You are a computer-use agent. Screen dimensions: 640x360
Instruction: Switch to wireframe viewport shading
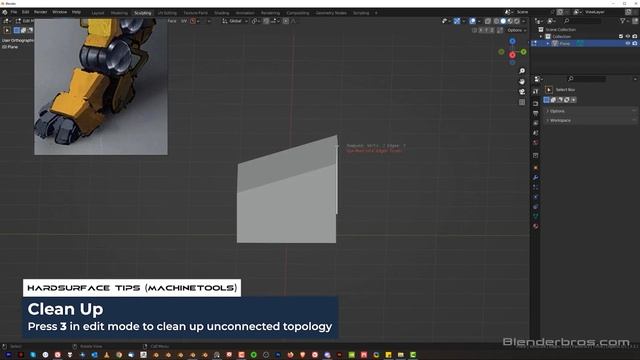[496, 21]
